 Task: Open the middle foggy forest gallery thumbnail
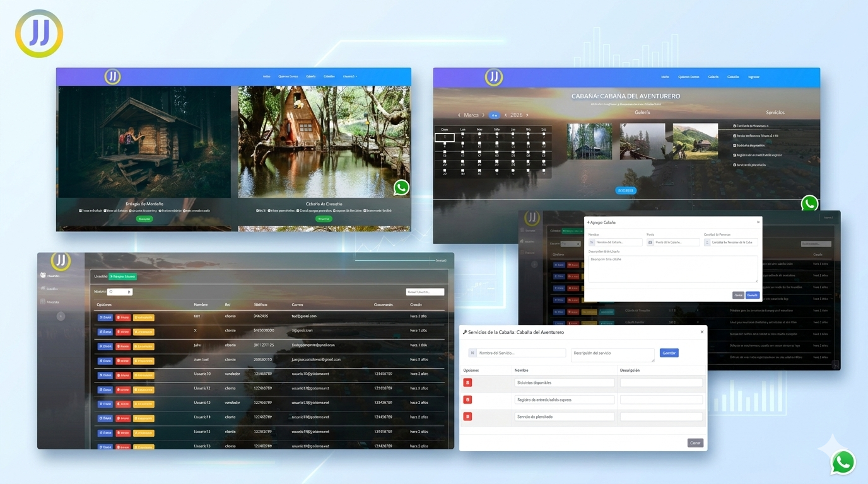coord(642,141)
